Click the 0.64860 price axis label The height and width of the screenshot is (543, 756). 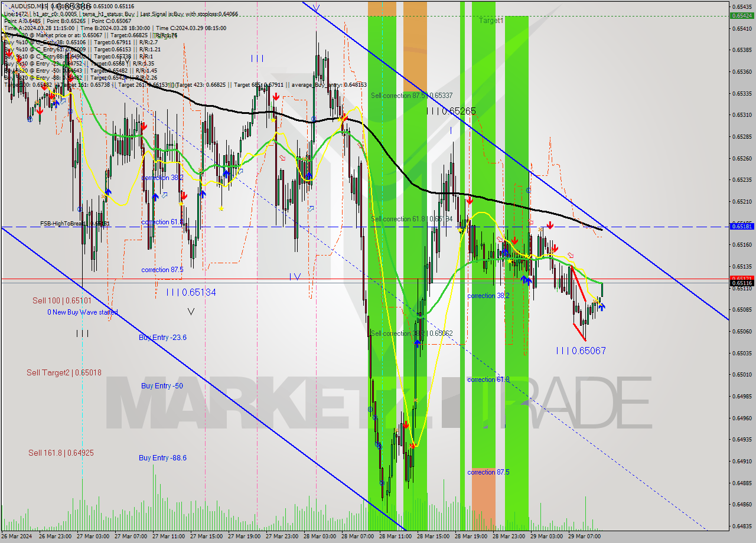[742, 505]
